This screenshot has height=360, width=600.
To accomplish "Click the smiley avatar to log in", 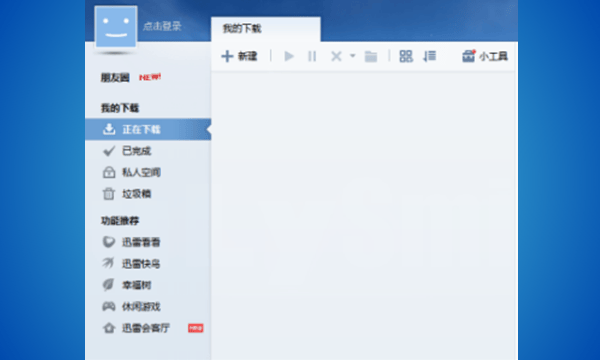I will pyautogui.click(x=116, y=26).
